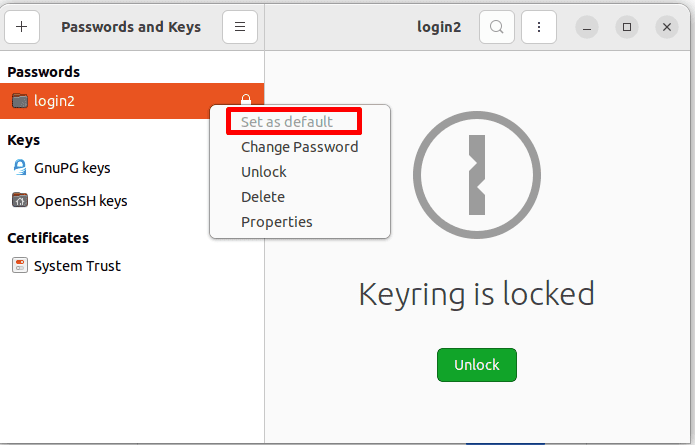The height and width of the screenshot is (445, 695).
Task: Click the login2 keyring folder icon
Action: click(x=19, y=100)
